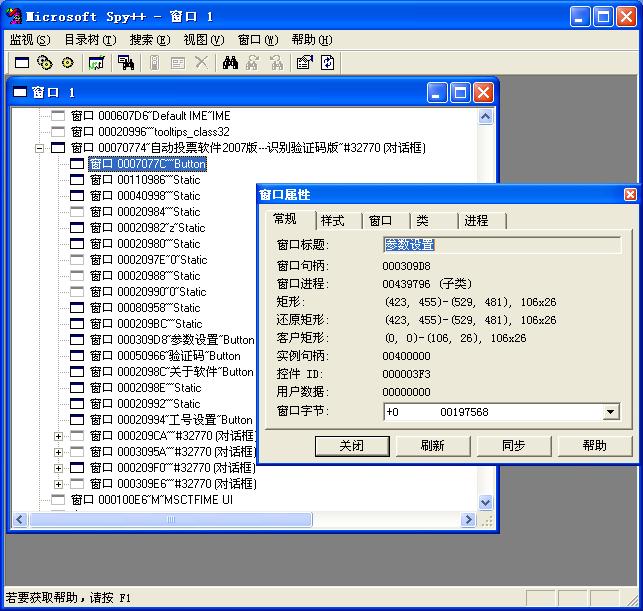This screenshot has height=611, width=643.
Task: Click the Windows view toolbar icon
Action: point(22,63)
